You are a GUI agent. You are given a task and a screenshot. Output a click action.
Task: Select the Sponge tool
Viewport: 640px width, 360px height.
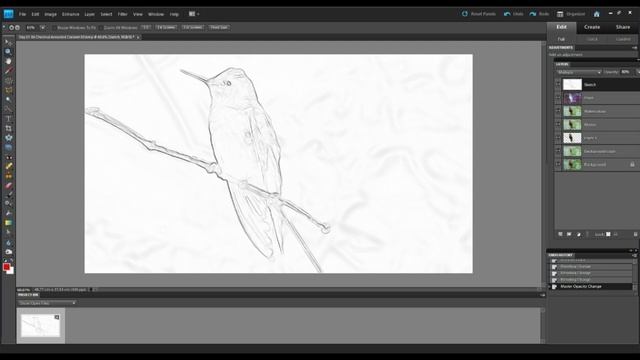pos(8,252)
